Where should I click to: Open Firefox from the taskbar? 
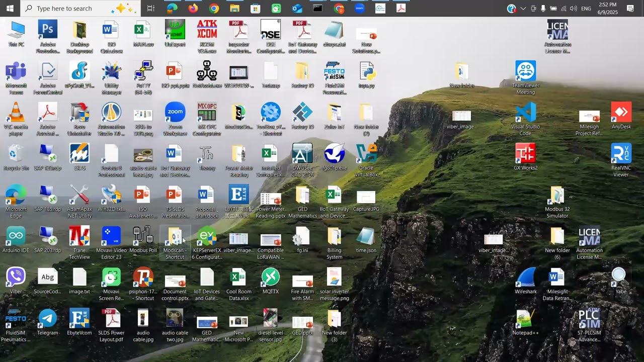(x=193, y=8)
